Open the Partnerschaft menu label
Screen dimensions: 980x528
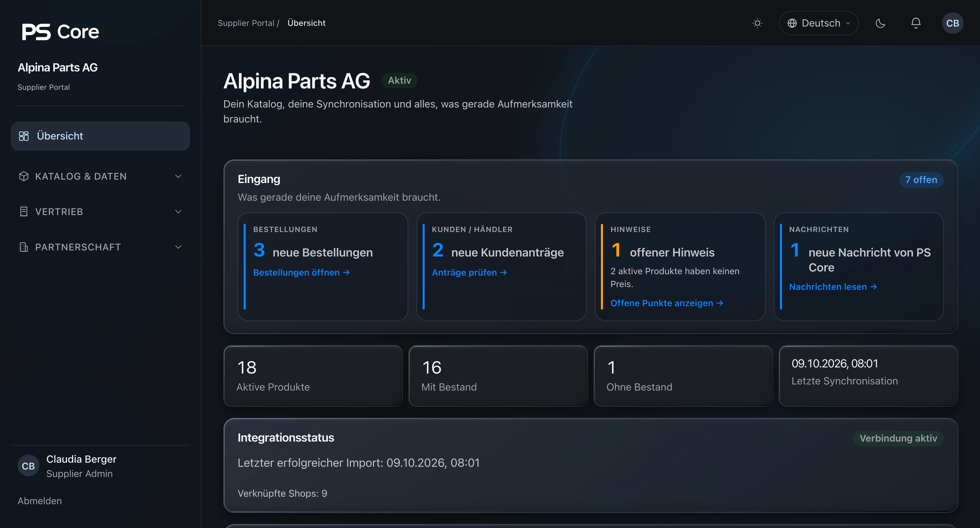coord(78,247)
